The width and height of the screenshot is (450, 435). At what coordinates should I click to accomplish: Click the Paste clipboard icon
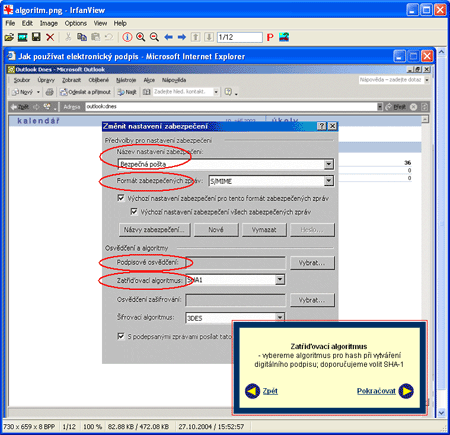point(95,37)
